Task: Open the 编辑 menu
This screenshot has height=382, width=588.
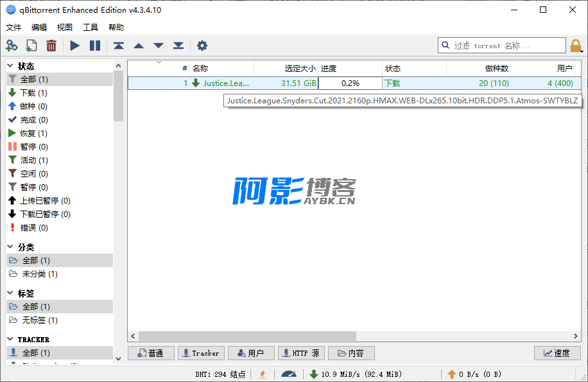Action: pos(39,28)
